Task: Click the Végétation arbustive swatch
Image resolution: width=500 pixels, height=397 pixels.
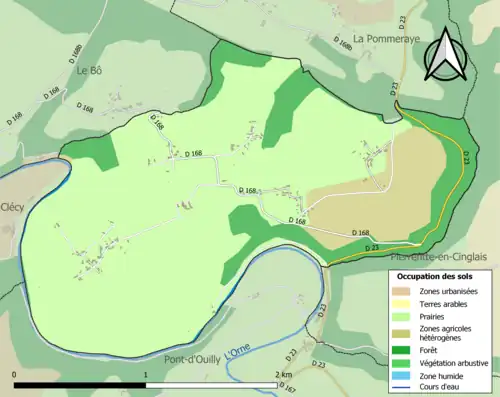Action: click(x=401, y=363)
